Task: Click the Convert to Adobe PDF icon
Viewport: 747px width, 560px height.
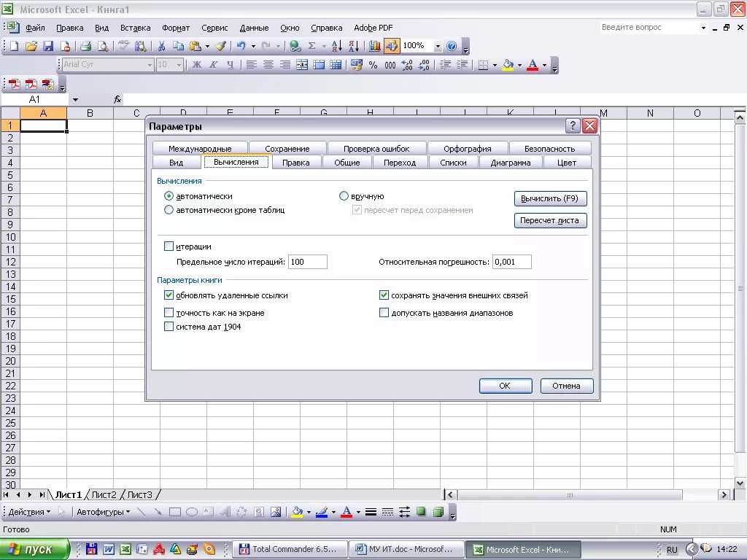Action: (x=14, y=85)
